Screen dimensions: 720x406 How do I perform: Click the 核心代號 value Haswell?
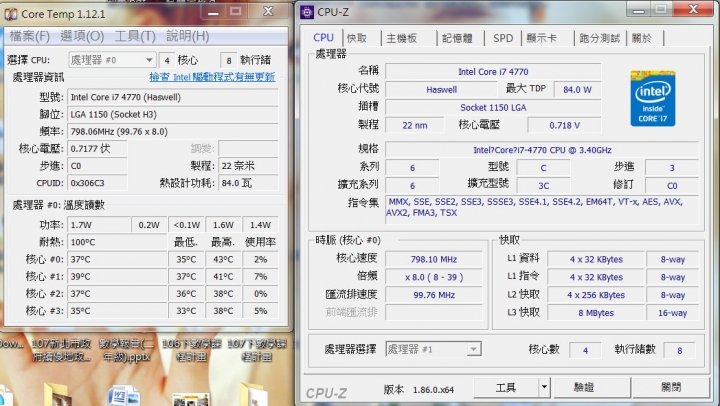(x=442, y=90)
